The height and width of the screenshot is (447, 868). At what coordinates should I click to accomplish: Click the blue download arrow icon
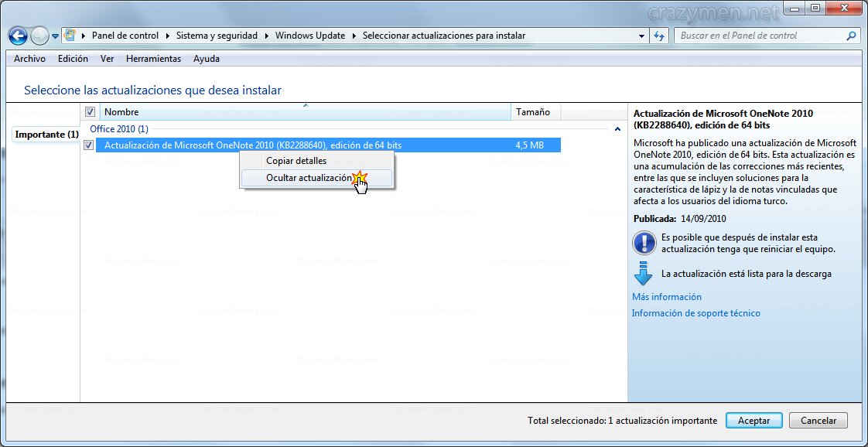[644, 273]
